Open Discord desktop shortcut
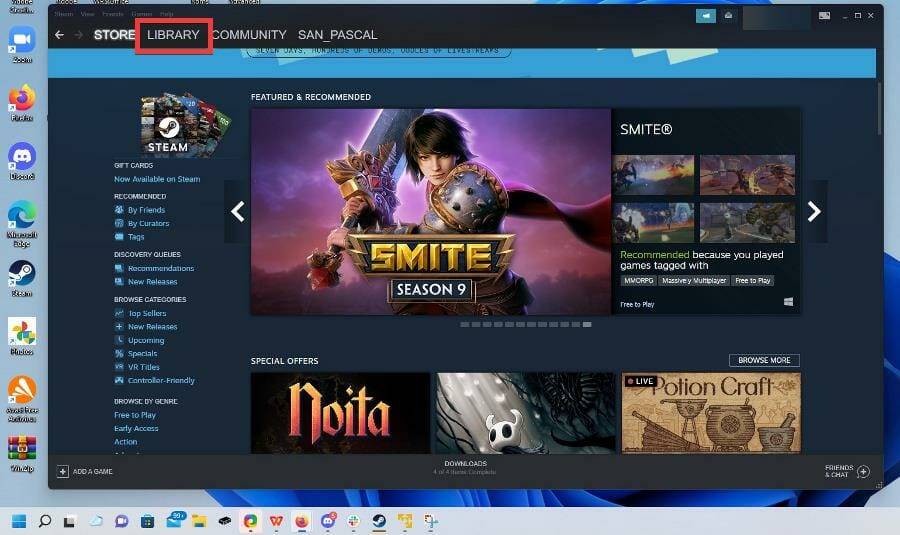This screenshot has width=900, height=535. (22, 161)
